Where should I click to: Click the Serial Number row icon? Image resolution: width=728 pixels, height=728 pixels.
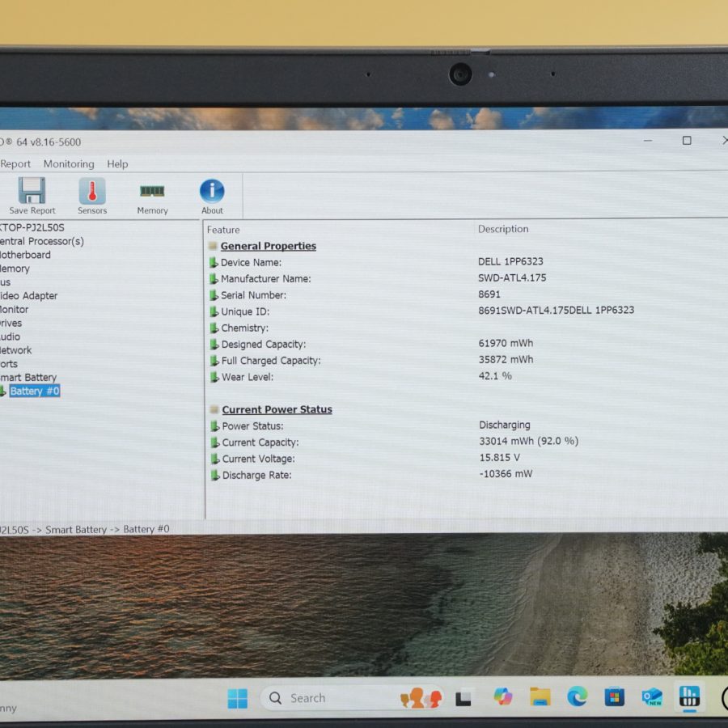[x=214, y=295]
